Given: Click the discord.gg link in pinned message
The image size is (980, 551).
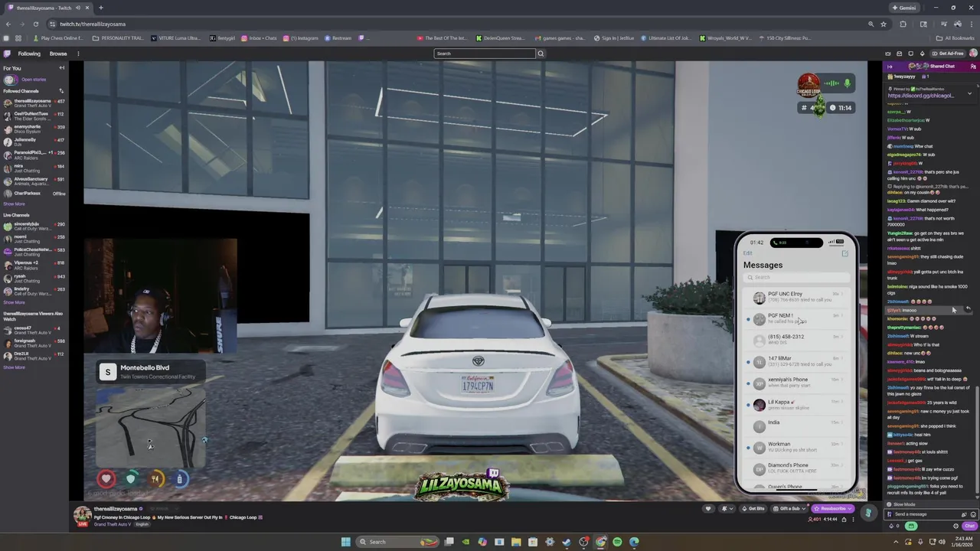Looking at the screenshot, I should point(920,96).
